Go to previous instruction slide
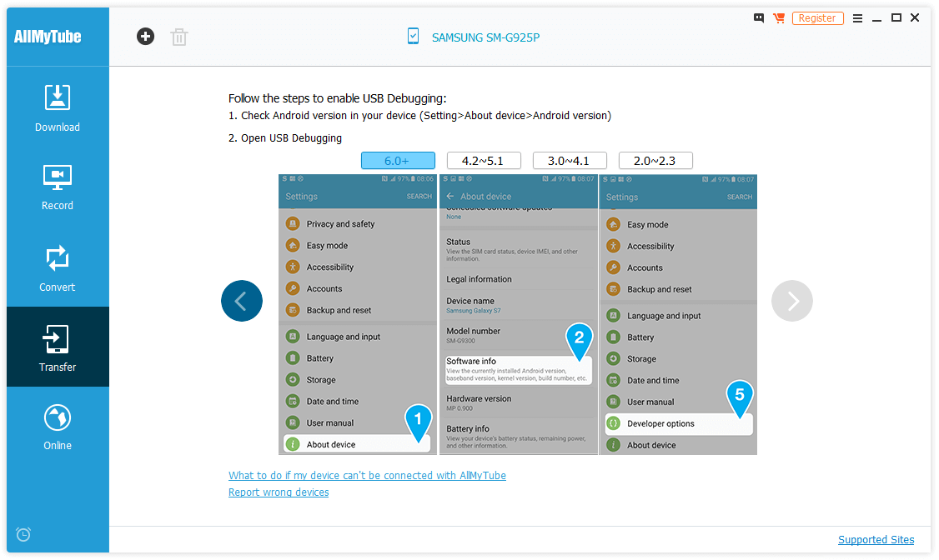 coord(242,301)
